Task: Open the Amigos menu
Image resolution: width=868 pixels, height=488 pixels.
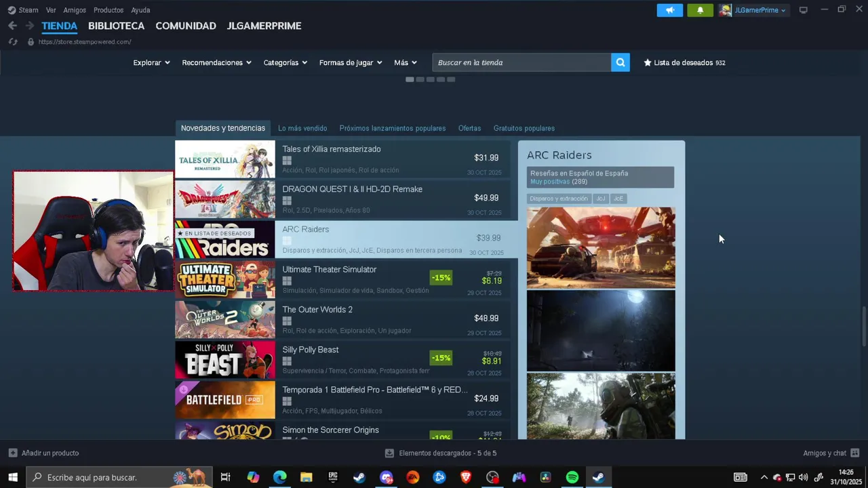Action: tap(75, 10)
